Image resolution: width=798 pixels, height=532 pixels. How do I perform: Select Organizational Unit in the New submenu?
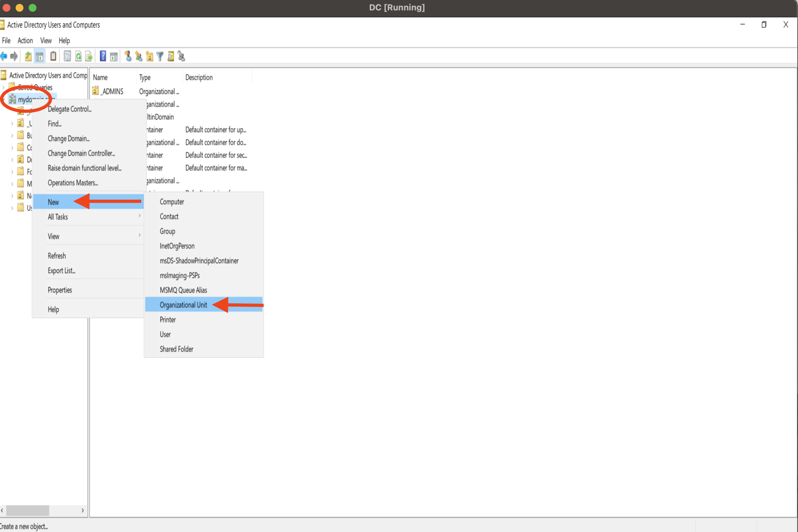click(204, 305)
